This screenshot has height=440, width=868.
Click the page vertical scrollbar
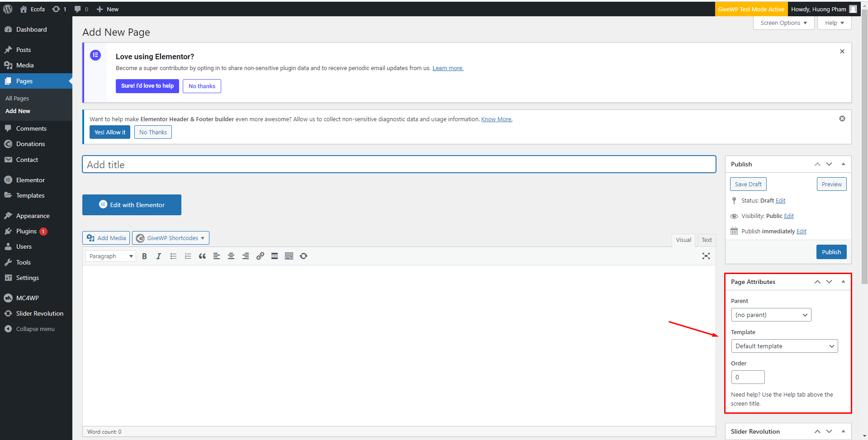click(x=864, y=149)
